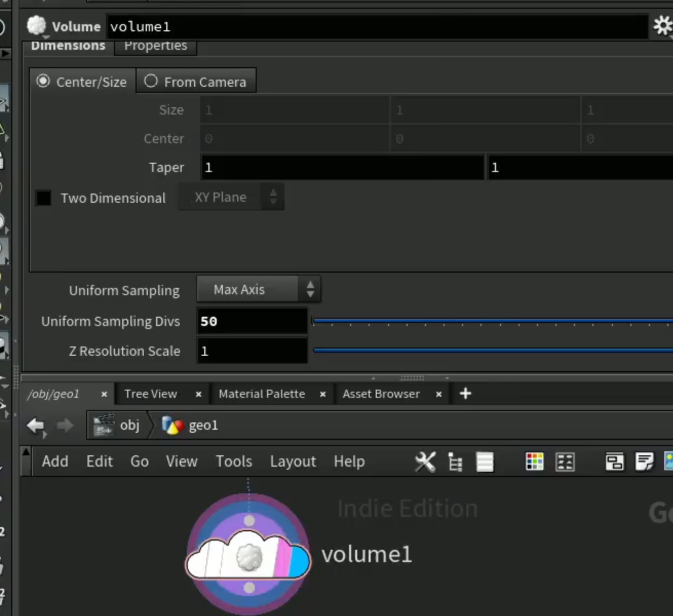Switch to list mode icon in toolbar

click(485, 462)
